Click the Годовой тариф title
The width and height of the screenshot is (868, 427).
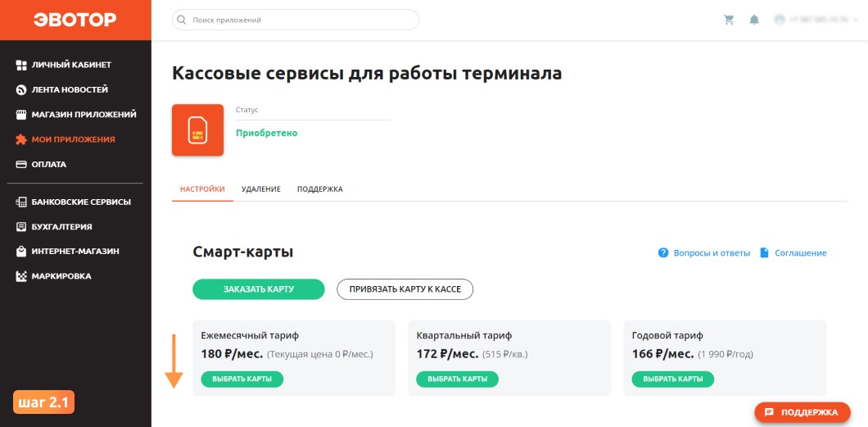(x=667, y=336)
